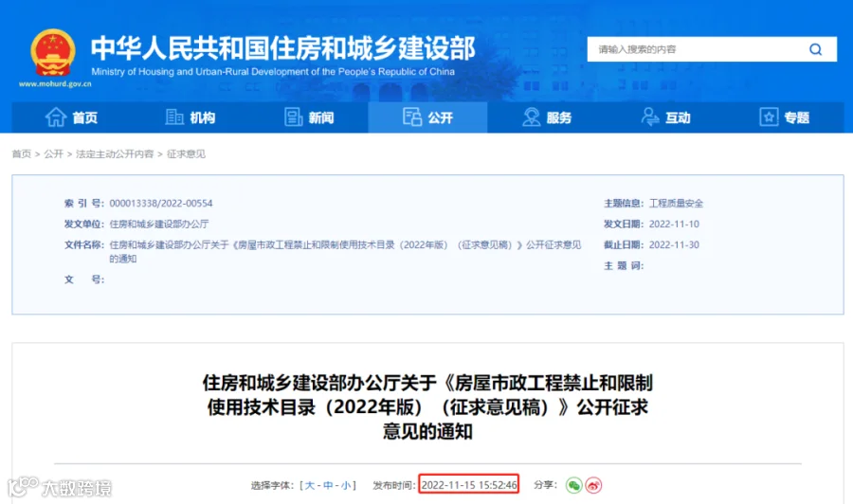Click deadline date 2022-11-30
The image size is (853, 504).
(674, 244)
